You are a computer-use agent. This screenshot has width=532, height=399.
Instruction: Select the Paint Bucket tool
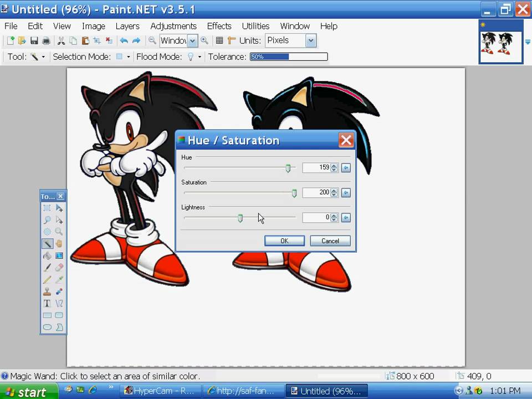coord(47,255)
